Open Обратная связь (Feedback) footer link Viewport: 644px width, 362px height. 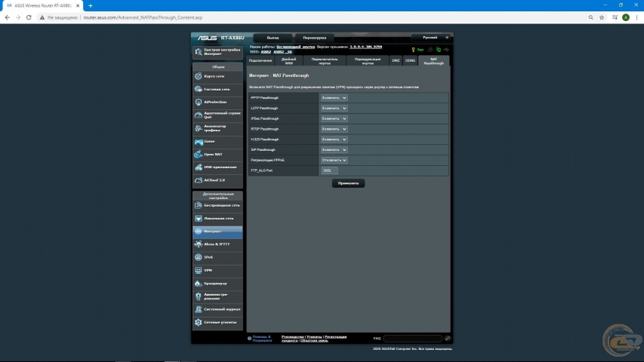[314, 341]
